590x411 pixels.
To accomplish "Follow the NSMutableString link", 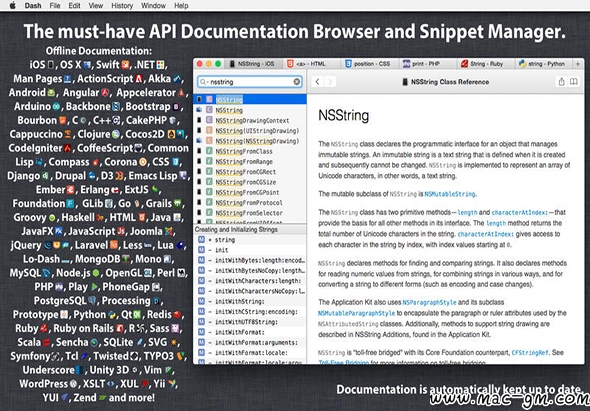I will [x=450, y=194].
